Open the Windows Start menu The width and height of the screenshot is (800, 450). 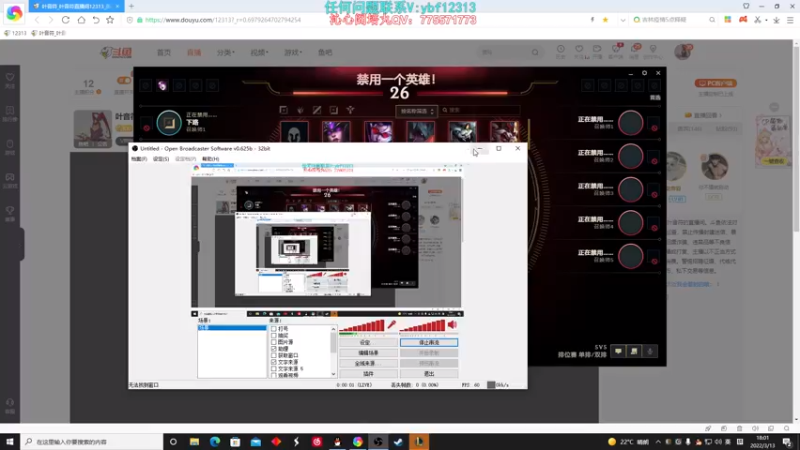click(10, 442)
